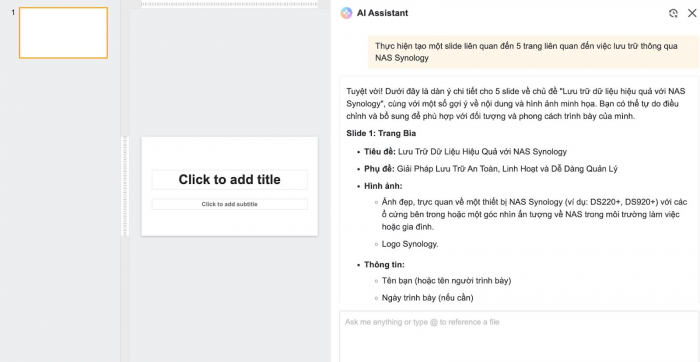Viewport: 700px width, 362px height.
Task: Click the 'Click to add title' placeholder
Action: [229, 179]
